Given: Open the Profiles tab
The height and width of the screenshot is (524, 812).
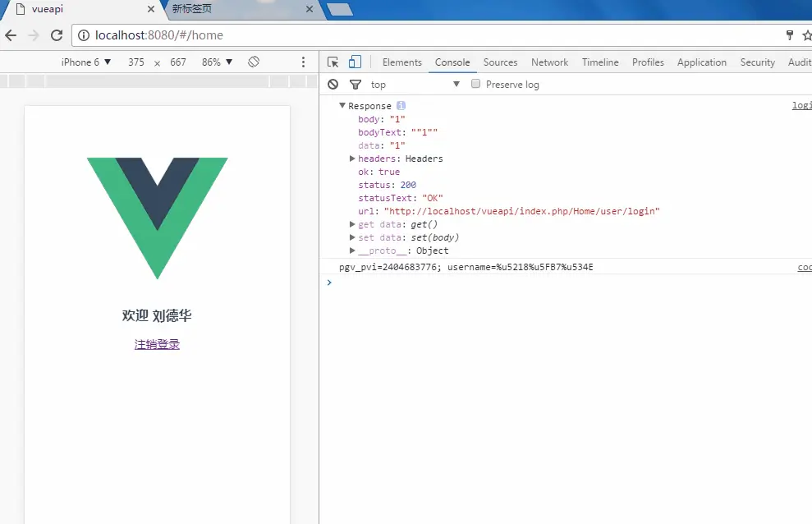Looking at the screenshot, I should coord(648,62).
